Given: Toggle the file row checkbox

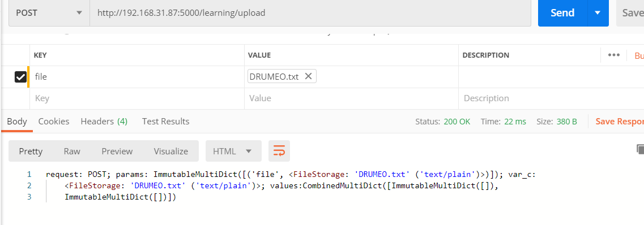Looking at the screenshot, I should 20,77.
